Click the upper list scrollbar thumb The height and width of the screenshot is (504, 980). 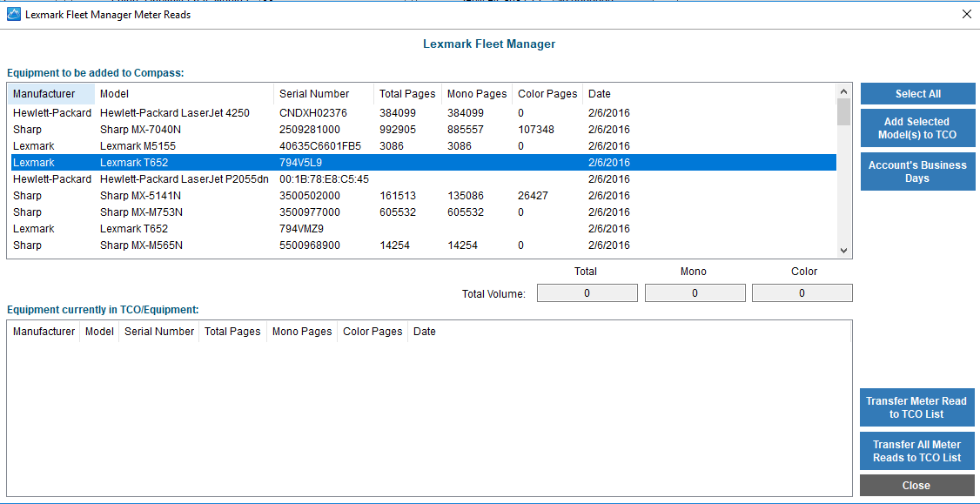[x=843, y=112]
